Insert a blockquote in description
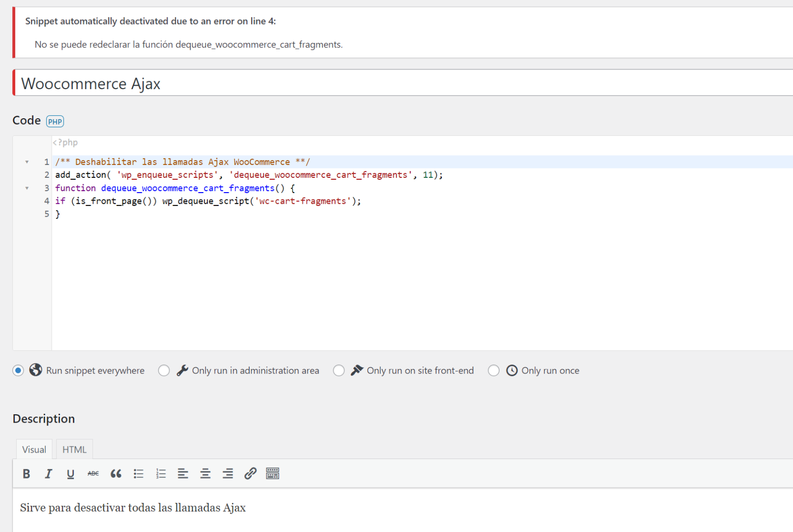The height and width of the screenshot is (532, 793). [116, 474]
